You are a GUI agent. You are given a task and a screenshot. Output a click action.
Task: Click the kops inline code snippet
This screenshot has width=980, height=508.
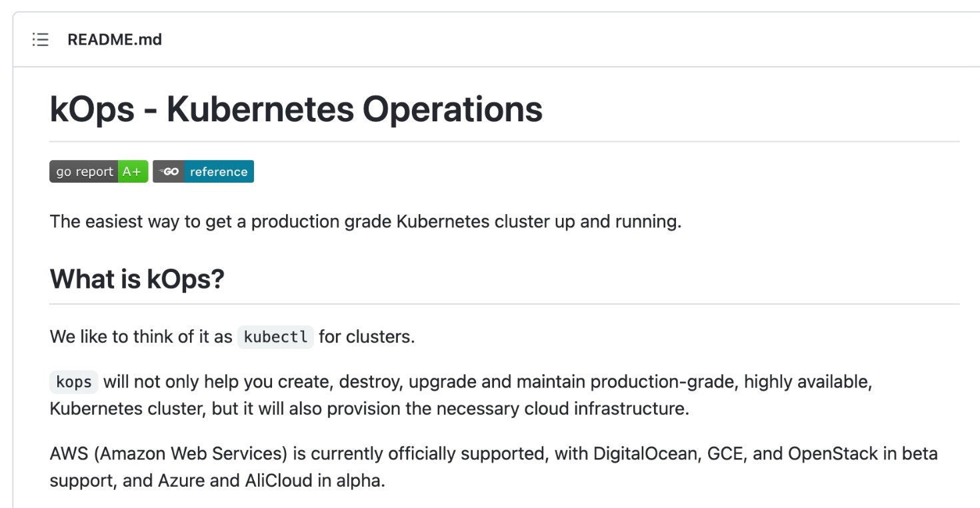point(74,382)
